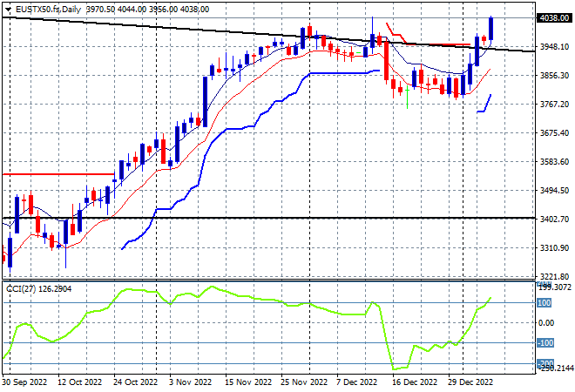The width and height of the screenshot is (575, 392).
Task: Click the 30 Sep 2022 date label
Action: tap(24, 382)
